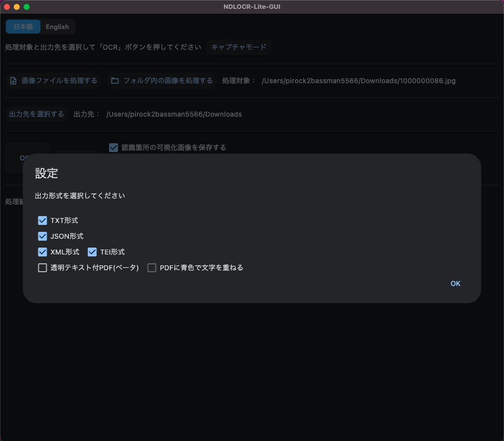Click 出力先を選択する button

pyautogui.click(x=36, y=114)
